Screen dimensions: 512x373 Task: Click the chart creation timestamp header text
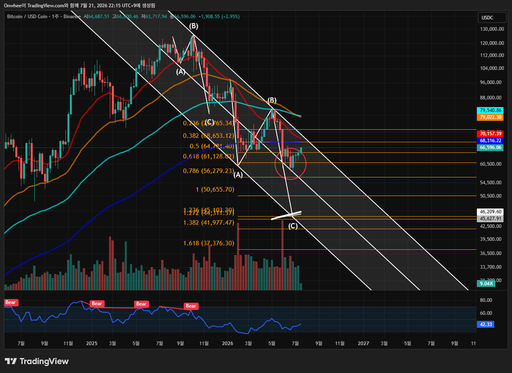pos(79,5)
